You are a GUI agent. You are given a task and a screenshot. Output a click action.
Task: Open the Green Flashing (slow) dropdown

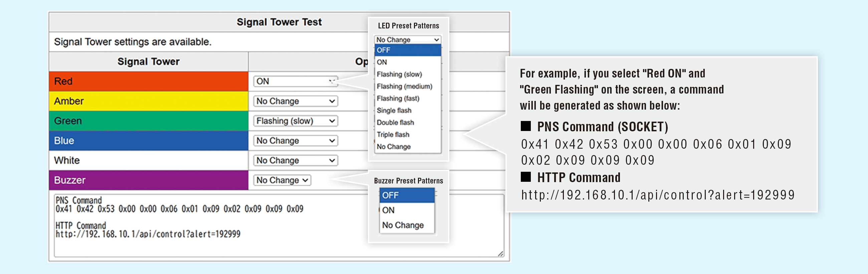(x=295, y=121)
